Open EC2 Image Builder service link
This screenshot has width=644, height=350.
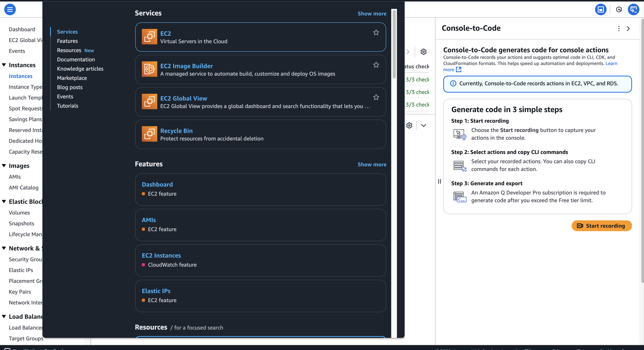187,66
